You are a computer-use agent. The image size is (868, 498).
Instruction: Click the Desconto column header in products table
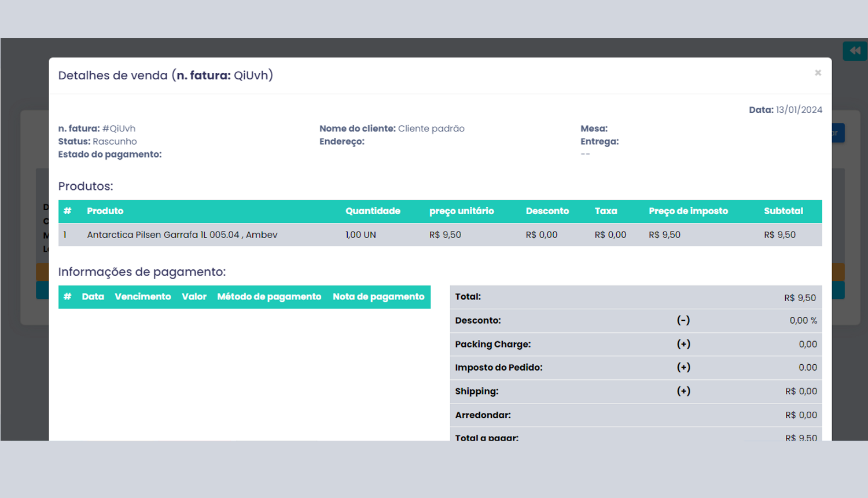coord(547,211)
